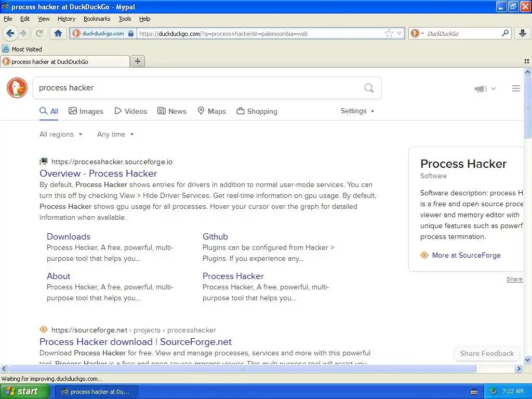This screenshot has height=399, width=532.
Task: Open the Process Hacker sitelink
Action: [x=233, y=276]
